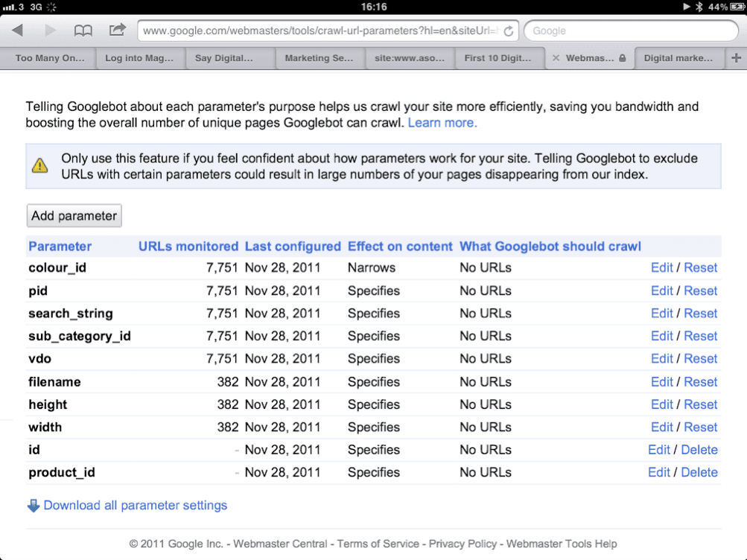Open the Learn more link

[x=442, y=123]
